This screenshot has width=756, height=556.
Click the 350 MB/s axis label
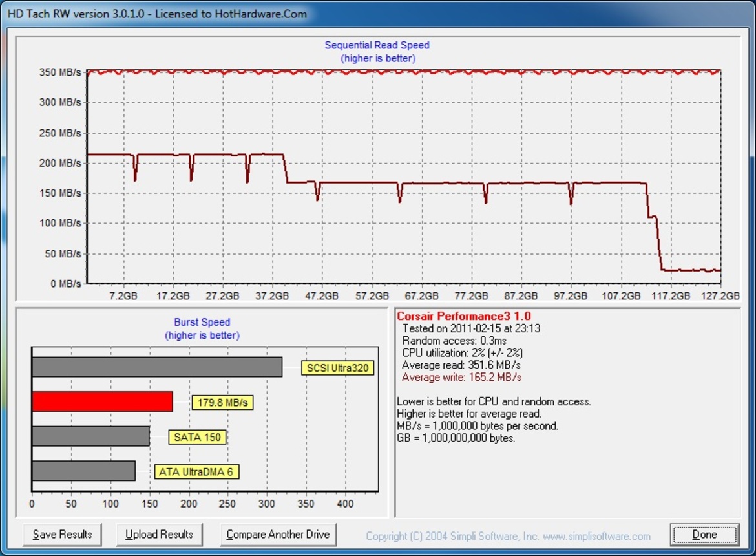[60, 72]
